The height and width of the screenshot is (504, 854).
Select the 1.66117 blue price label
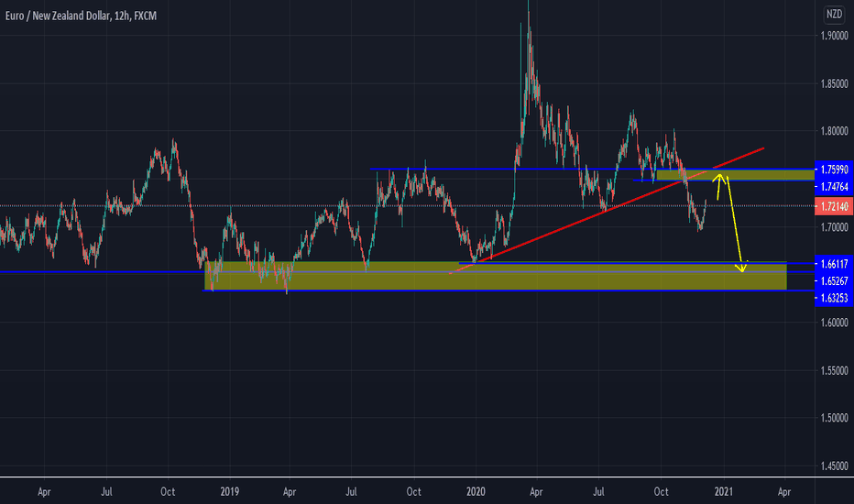click(834, 264)
